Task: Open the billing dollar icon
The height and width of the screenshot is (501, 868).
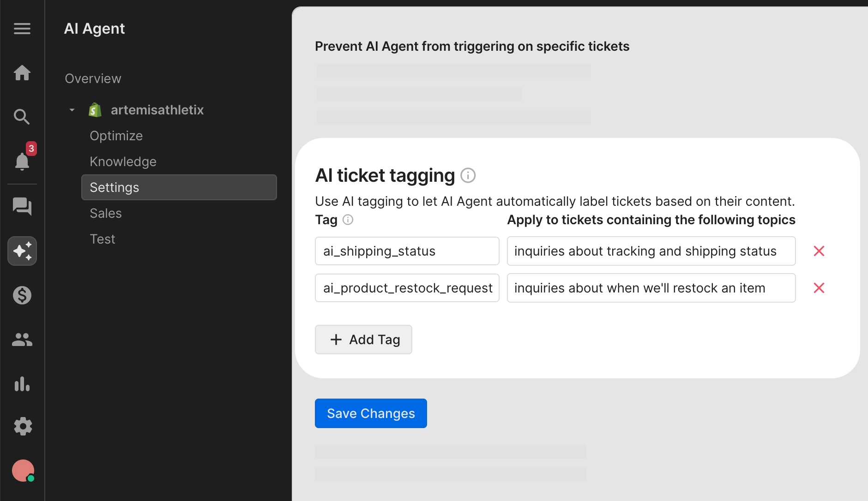Action: (x=22, y=295)
